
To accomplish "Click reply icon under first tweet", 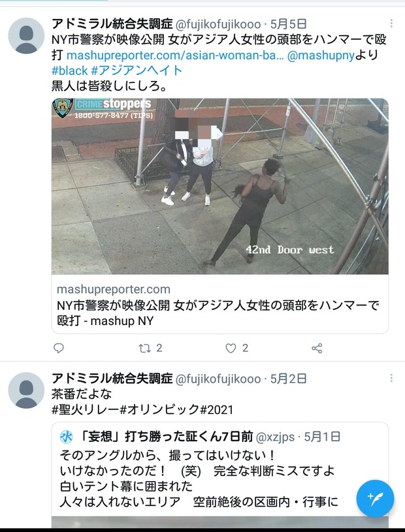I will 59,348.
